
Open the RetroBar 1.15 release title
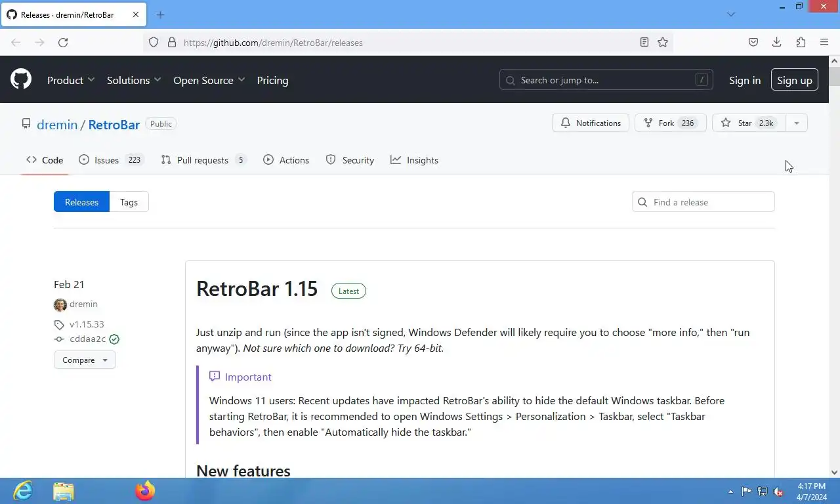[257, 289]
